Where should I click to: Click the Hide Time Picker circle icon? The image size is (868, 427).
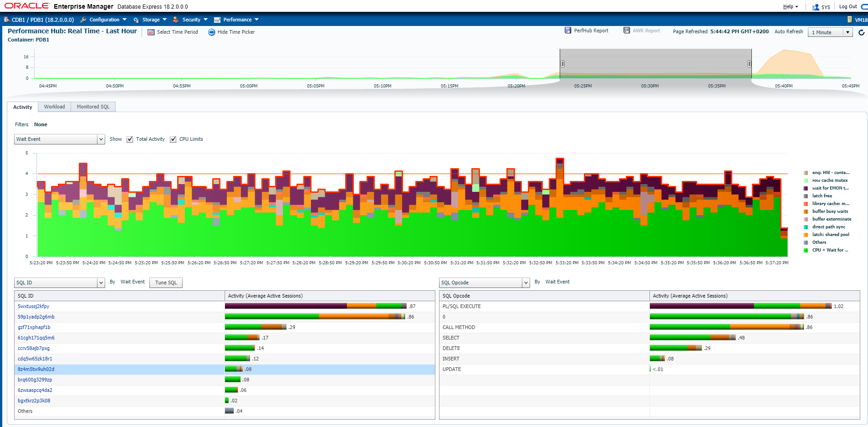click(212, 32)
